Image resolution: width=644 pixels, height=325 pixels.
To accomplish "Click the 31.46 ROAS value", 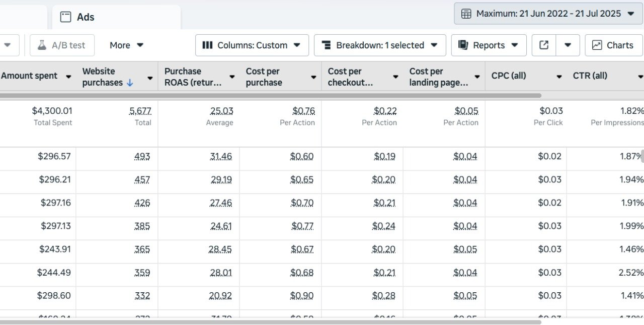I will pyautogui.click(x=221, y=156).
